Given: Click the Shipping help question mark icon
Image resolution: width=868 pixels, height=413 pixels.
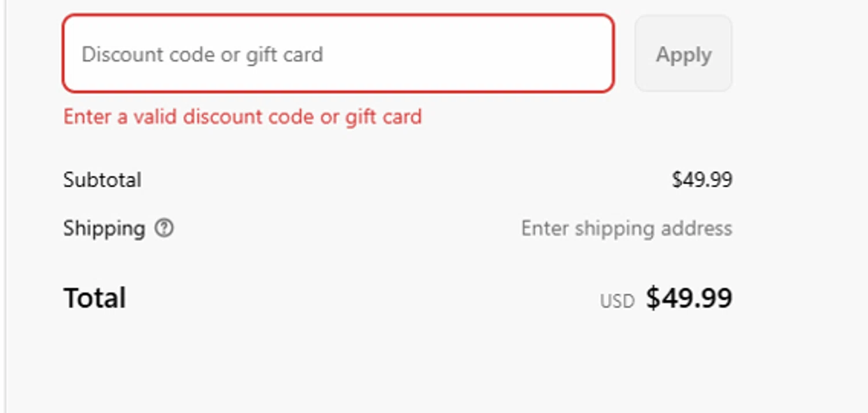Looking at the screenshot, I should click(164, 229).
